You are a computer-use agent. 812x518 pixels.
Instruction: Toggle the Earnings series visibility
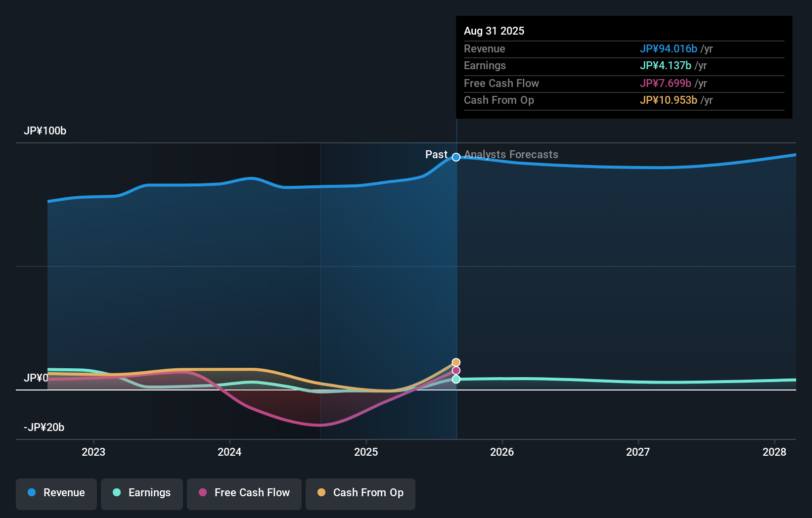(x=141, y=492)
